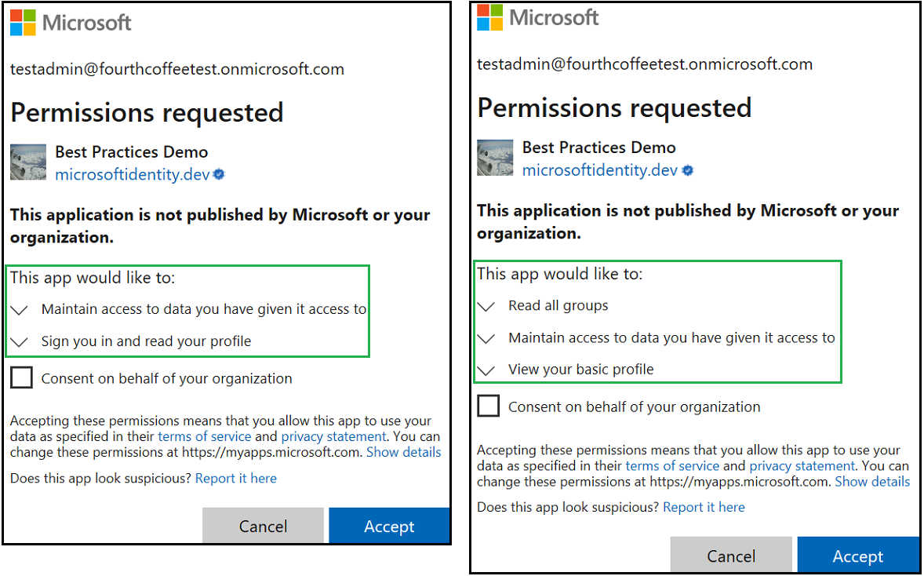Screen dimensions: 924x576
Task: Enable the organization consent checkbox in right dialog
Action: (488, 406)
